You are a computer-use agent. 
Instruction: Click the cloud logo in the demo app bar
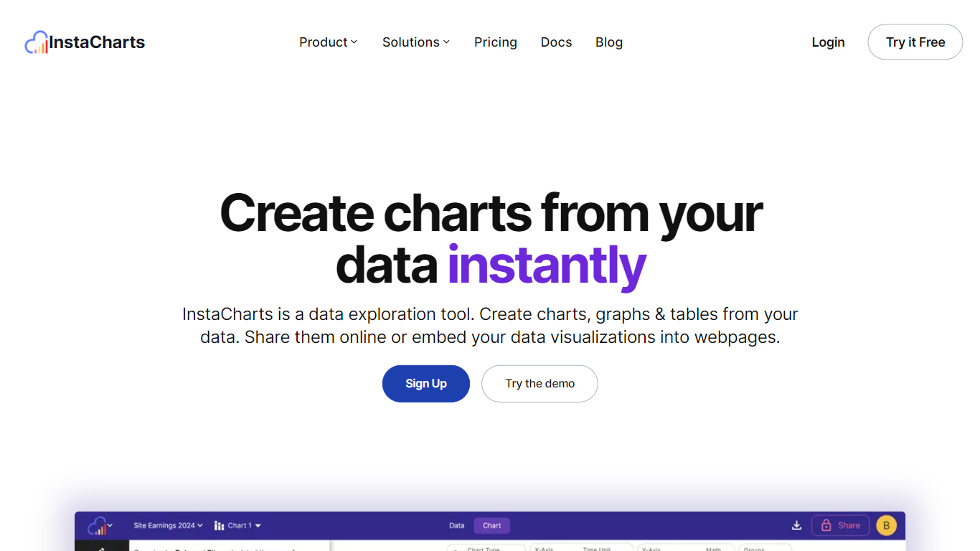pyautogui.click(x=98, y=526)
